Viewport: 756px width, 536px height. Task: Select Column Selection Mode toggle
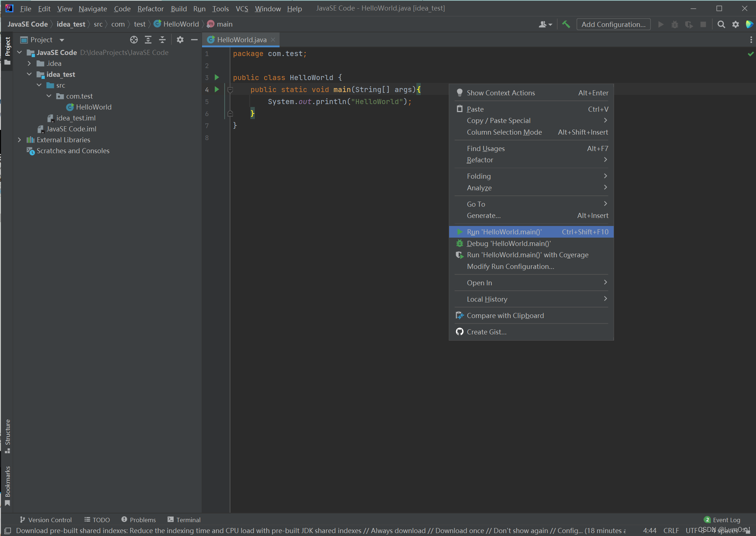tap(504, 132)
